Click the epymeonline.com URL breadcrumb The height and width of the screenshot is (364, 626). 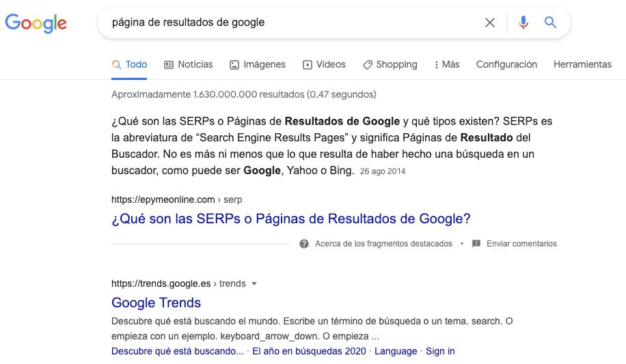177,199
